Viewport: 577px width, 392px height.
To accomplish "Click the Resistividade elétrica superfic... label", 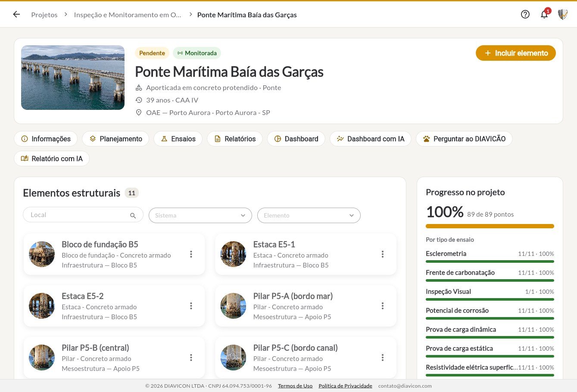I will pyautogui.click(x=472, y=367).
